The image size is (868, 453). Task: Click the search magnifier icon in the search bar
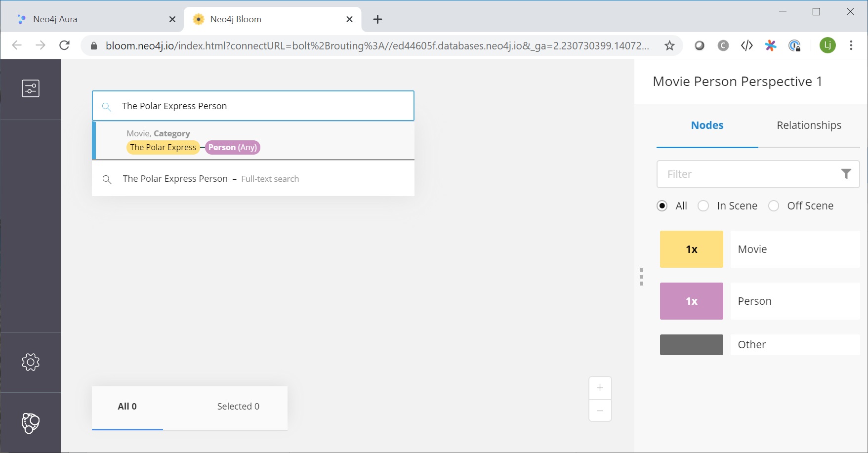(106, 106)
